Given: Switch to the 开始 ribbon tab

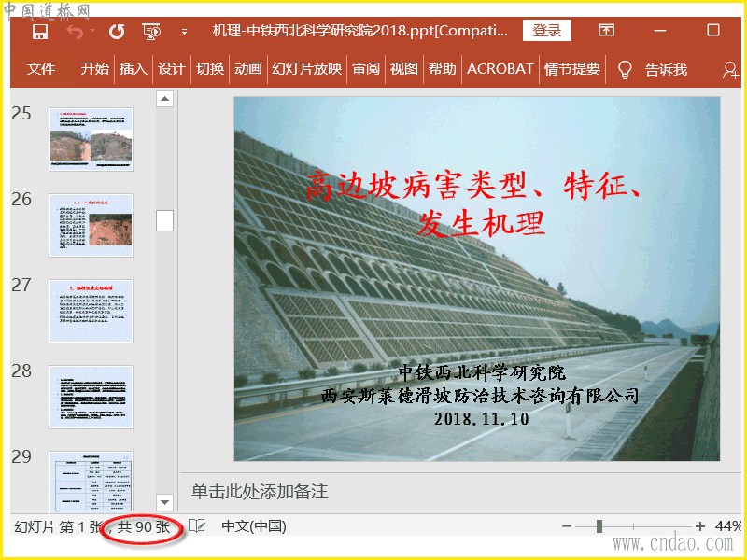Looking at the screenshot, I should 95,69.
